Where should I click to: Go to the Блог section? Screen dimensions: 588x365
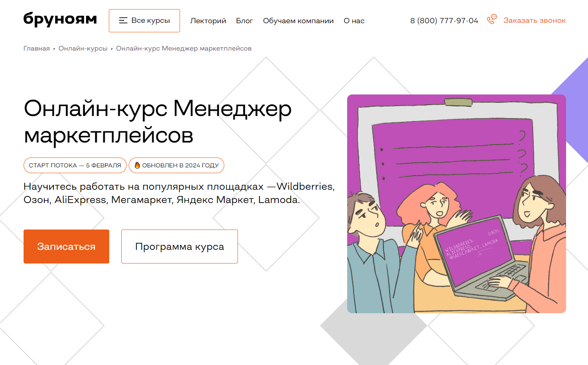pos(245,21)
